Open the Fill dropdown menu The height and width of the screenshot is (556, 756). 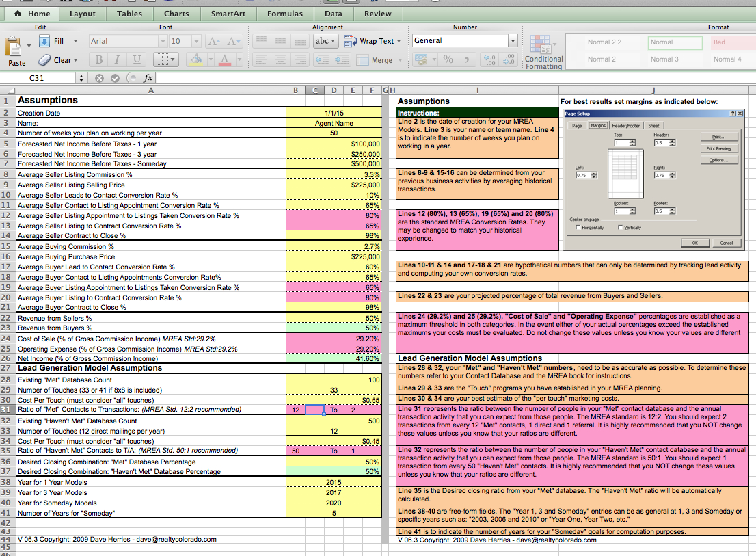pyautogui.click(x=75, y=41)
